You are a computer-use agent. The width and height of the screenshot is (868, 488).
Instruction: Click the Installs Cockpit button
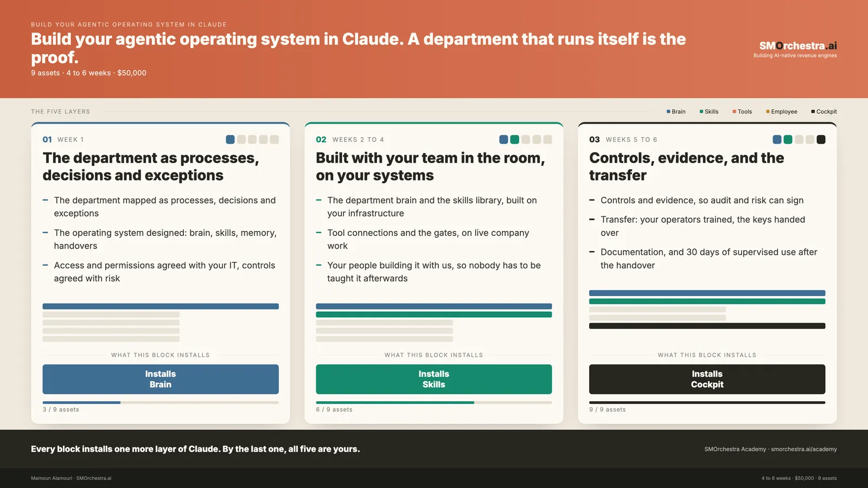tap(707, 379)
